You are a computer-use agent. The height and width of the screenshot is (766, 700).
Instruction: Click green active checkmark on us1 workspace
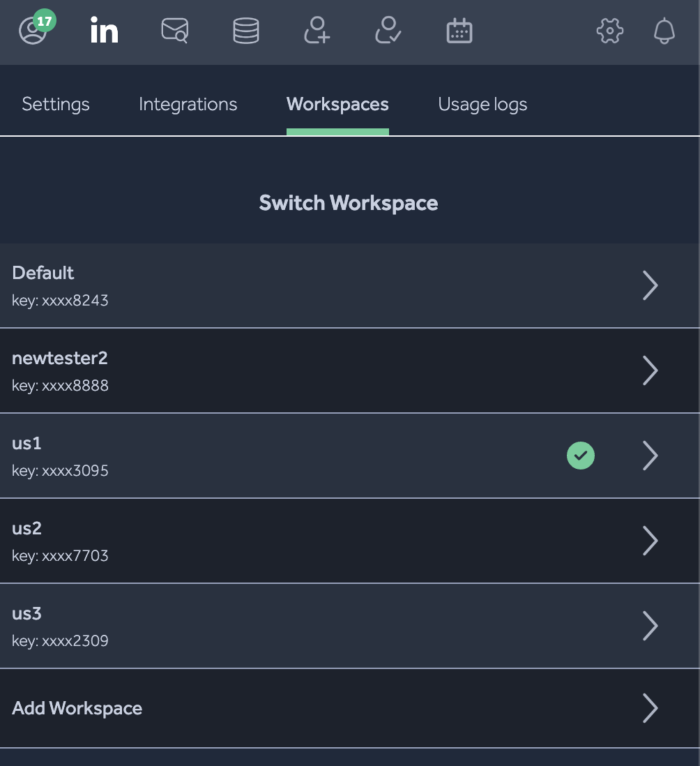click(580, 456)
